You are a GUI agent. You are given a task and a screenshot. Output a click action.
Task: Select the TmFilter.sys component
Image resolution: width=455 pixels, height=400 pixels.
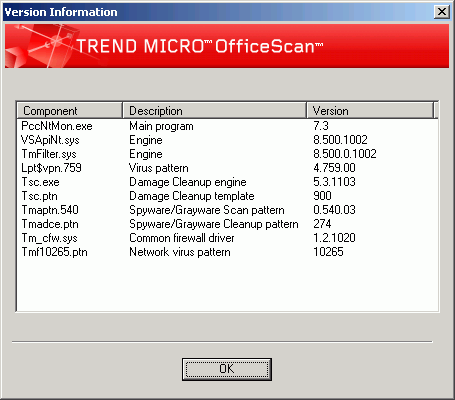click(x=49, y=154)
